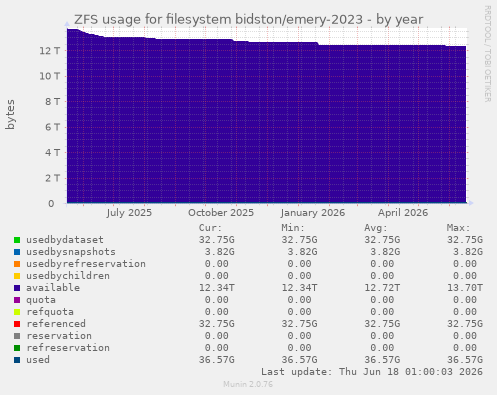Image resolution: width=497 pixels, height=395 pixels.
Task: Click the 'refquota' legend label
Action: [50, 312]
